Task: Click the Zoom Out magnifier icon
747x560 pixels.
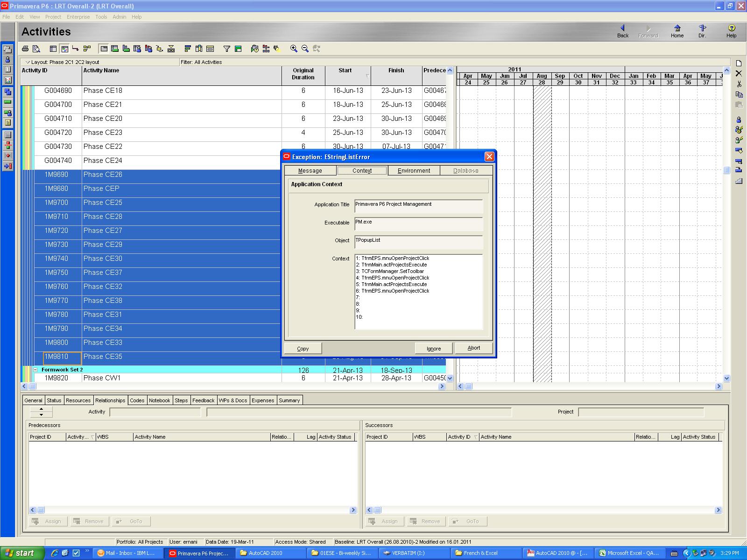Action: click(305, 49)
